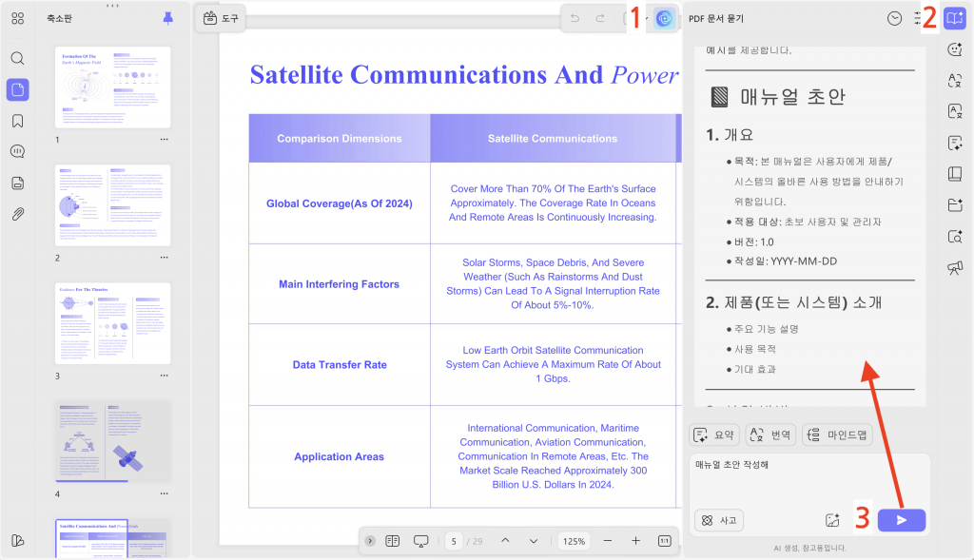Viewport: 974px width, 560px height.
Task: Zoom in with the plus button
Action: click(636, 541)
